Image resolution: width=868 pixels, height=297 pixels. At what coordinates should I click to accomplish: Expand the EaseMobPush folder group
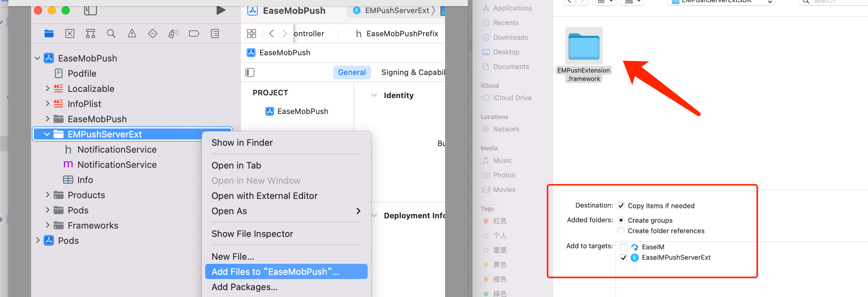tap(48, 119)
